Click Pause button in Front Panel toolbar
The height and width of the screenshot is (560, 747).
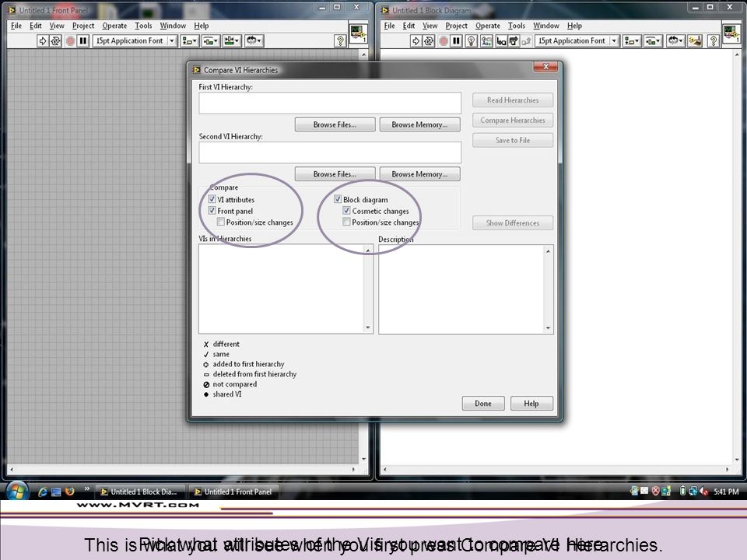pos(83,41)
